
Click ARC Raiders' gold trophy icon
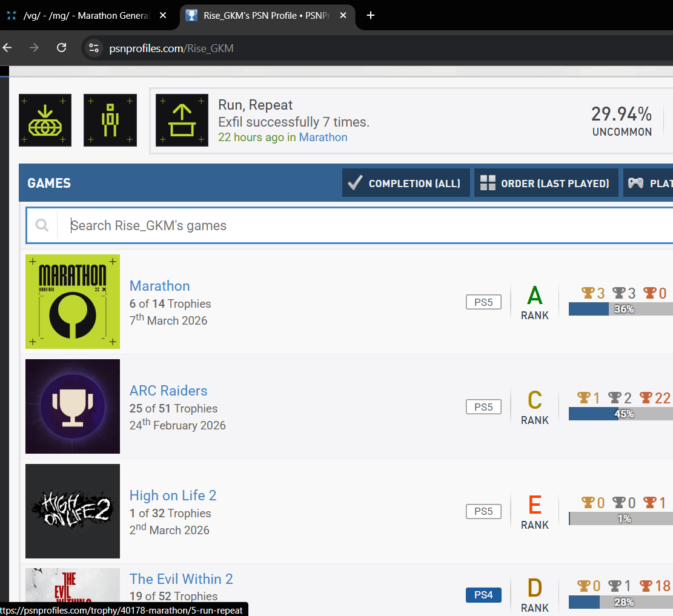pos(584,397)
